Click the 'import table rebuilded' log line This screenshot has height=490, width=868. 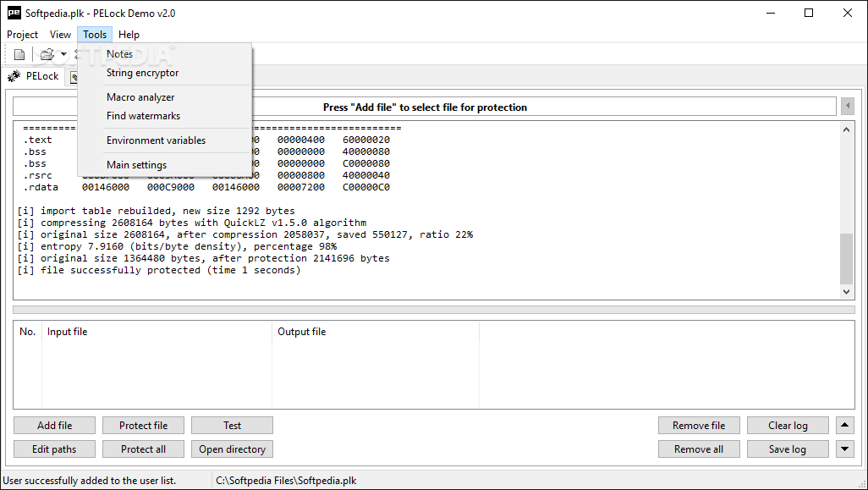point(157,211)
